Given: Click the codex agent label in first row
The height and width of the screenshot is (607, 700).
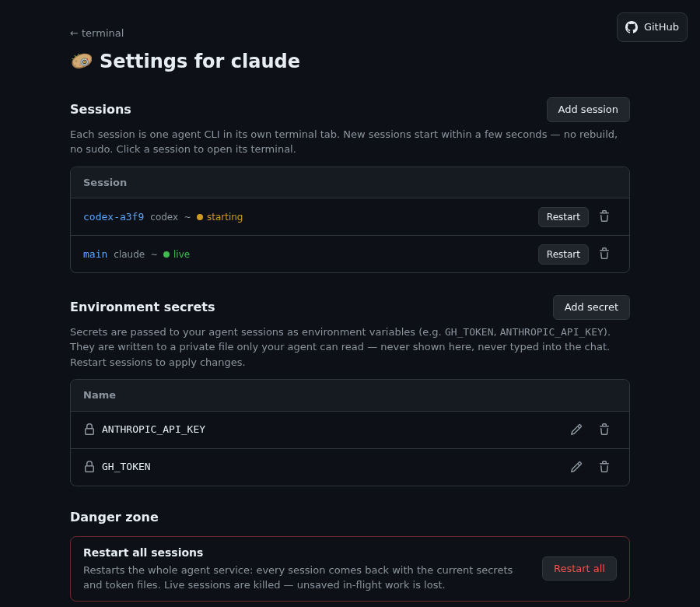Looking at the screenshot, I should point(164,217).
